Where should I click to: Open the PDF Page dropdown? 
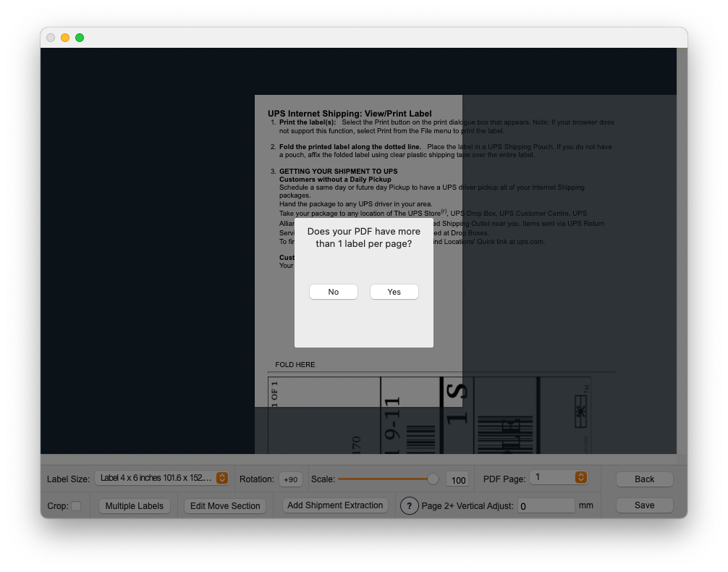[x=559, y=477]
